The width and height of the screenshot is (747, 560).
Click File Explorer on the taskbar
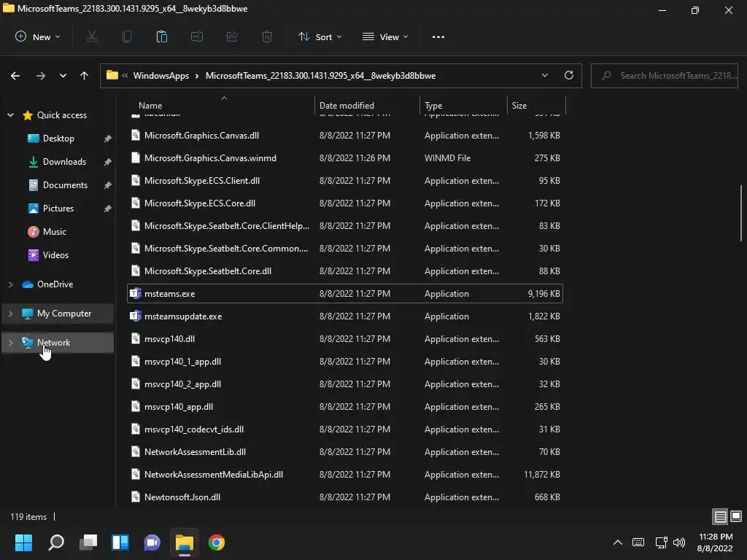185,542
